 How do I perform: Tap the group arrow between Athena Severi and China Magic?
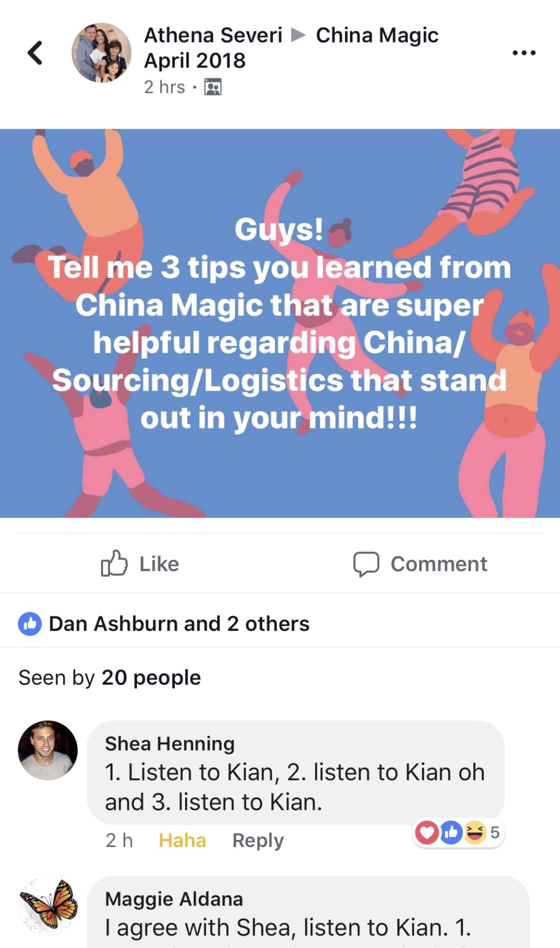[x=299, y=35]
